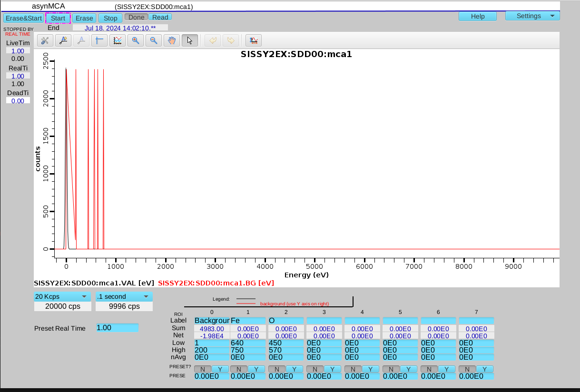Click the ROI 2 Low field 450
This screenshot has height=392, width=580.
click(286, 343)
